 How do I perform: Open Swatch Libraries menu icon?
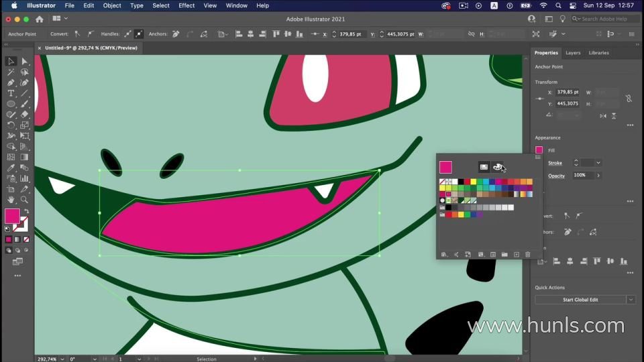click(444, 255)
